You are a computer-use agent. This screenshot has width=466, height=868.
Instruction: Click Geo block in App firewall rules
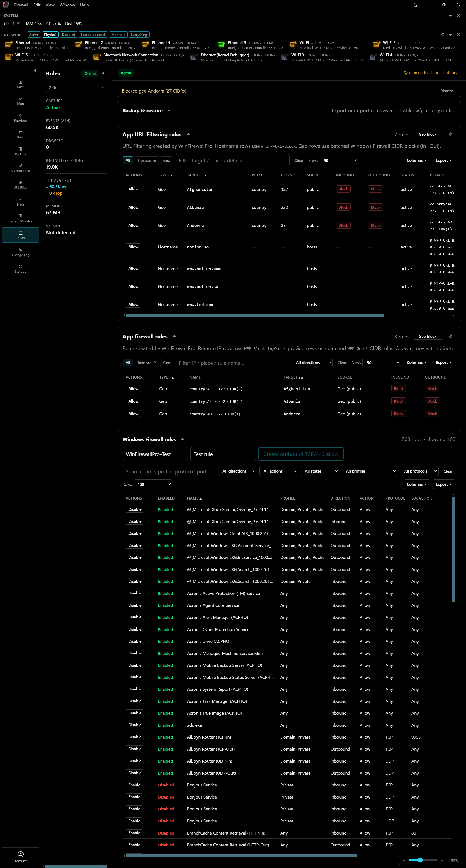click(x=427, y=336)
